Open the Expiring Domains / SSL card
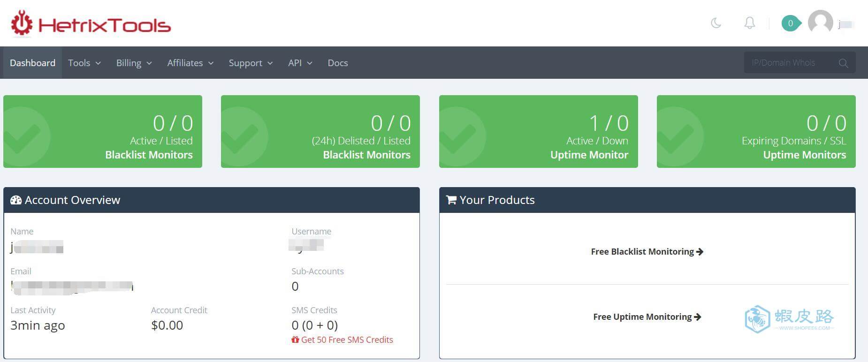Viewport: 868px width, 362px height. 756,131
